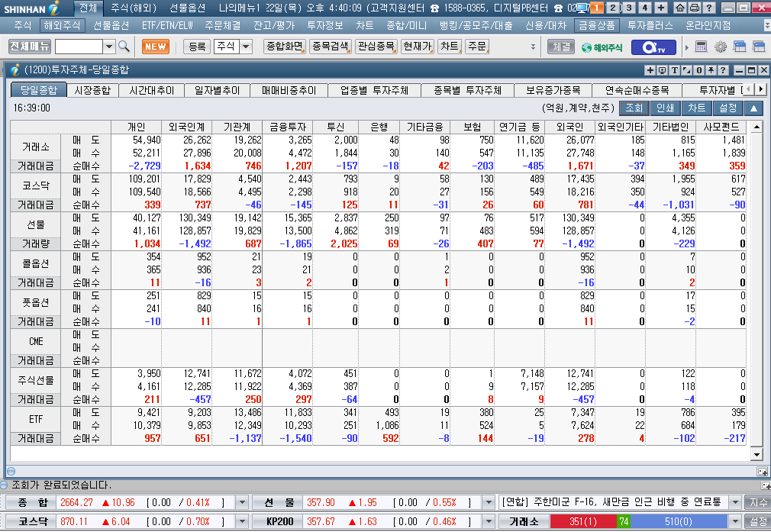This screenshot has width=771, height=532.
Task: Open settings gear in toolbar
Action: coord(721,47)
